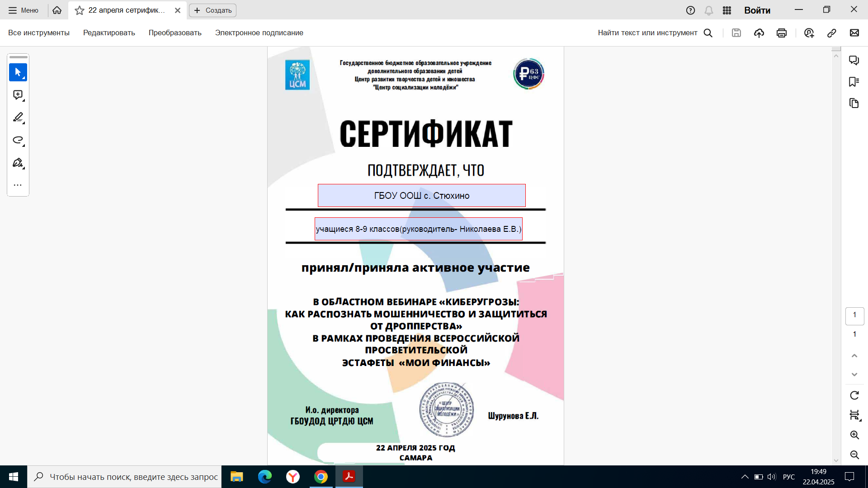The height and width of the screenshot is (488, 868).
Task: Click the Войти sign-in button
Action: (757, 10)
